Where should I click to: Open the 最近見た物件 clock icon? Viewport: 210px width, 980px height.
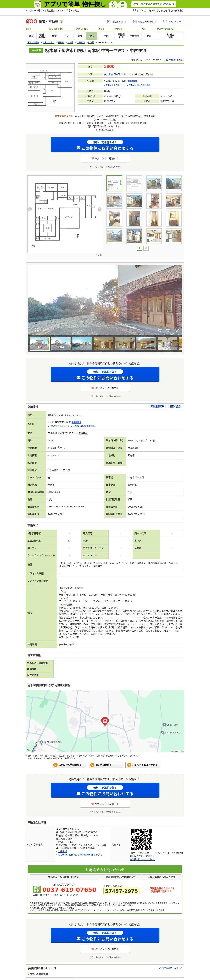click(109, 22)
